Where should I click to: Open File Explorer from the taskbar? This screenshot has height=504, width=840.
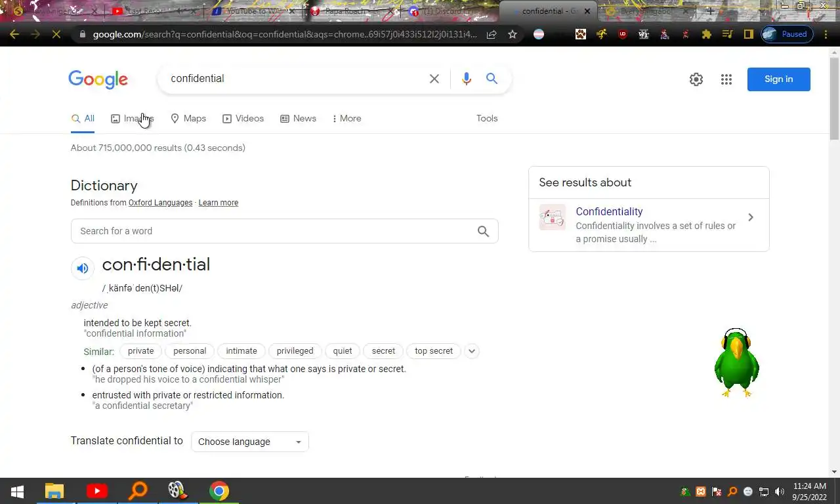tap(54, 491)
